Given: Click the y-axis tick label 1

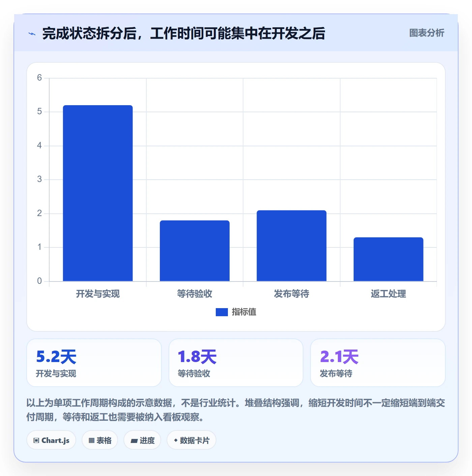Looking at the screenshot, I should [39, 247].
